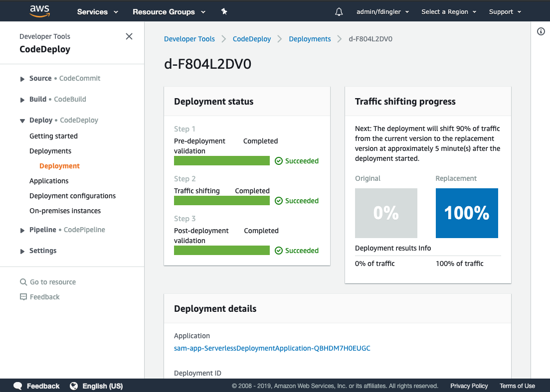
Task: Open the Select a Region dropdown
Action: click(449, 12)
